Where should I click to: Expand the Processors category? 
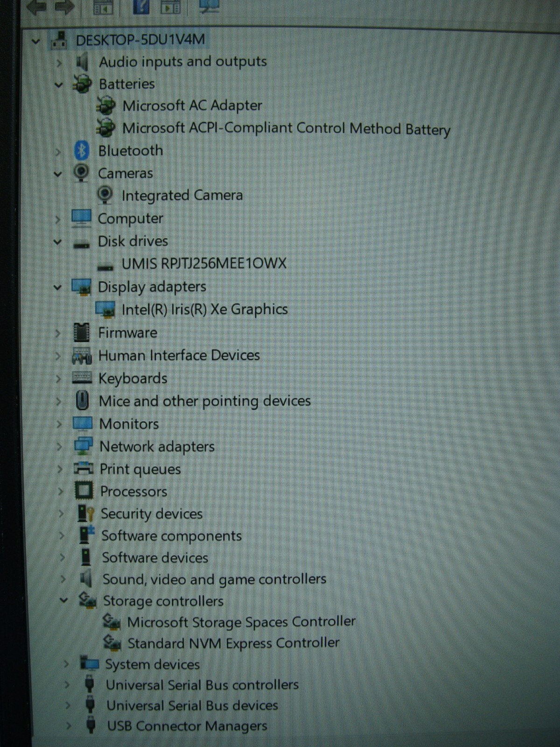point(61,492)
